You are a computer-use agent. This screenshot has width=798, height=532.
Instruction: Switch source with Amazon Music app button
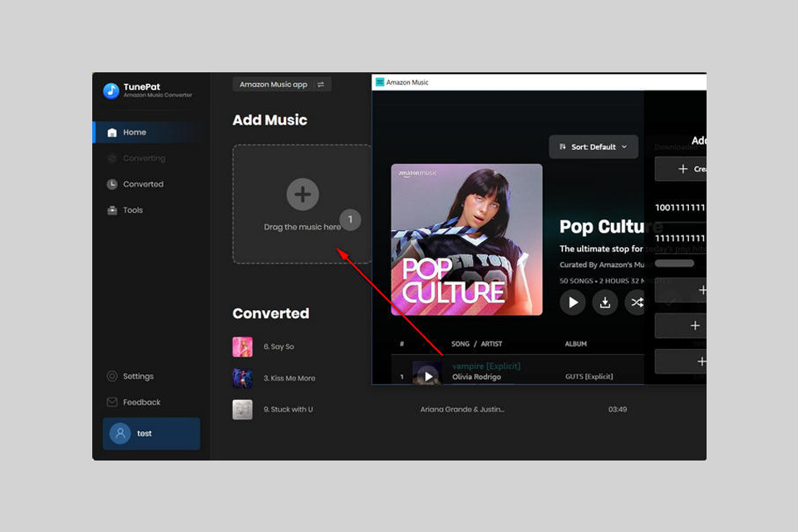tap(282, 85)
